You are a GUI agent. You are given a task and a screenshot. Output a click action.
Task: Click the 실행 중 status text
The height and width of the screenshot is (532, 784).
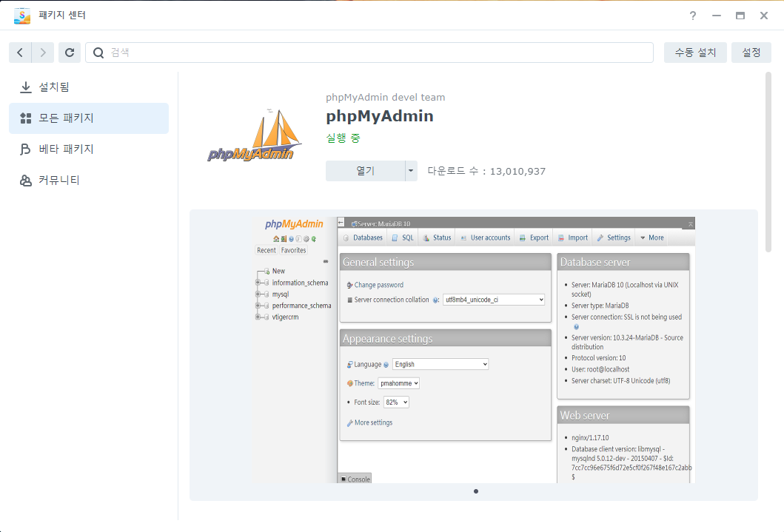pos(343,138)
